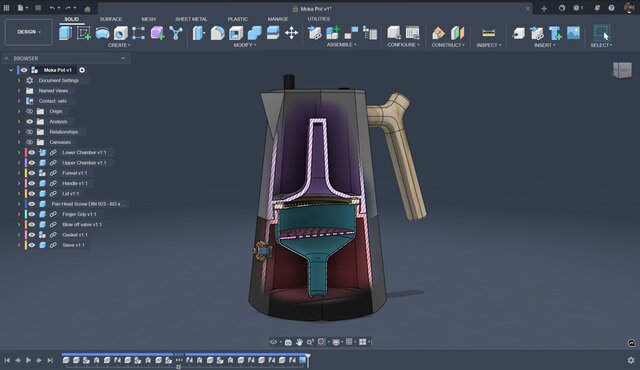Select the Press Pull tool
Viewport: 640px width, 370px height.
click(198, 33)
